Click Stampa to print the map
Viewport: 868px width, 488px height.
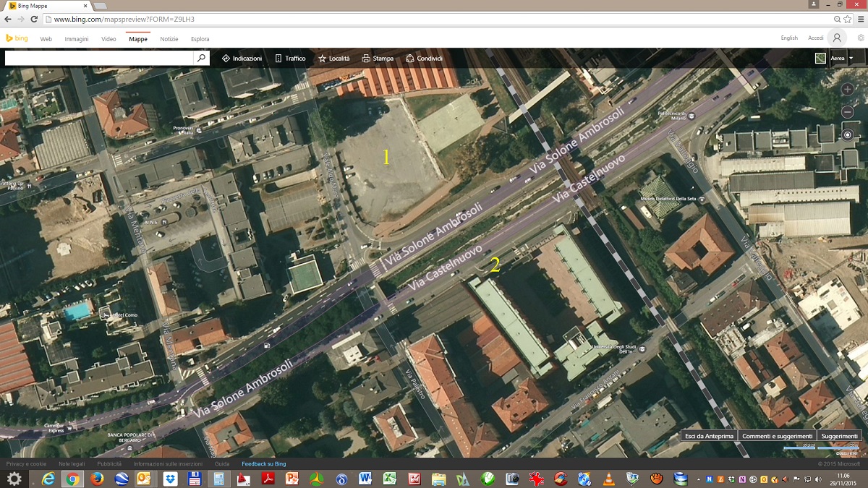coord(378,58)
